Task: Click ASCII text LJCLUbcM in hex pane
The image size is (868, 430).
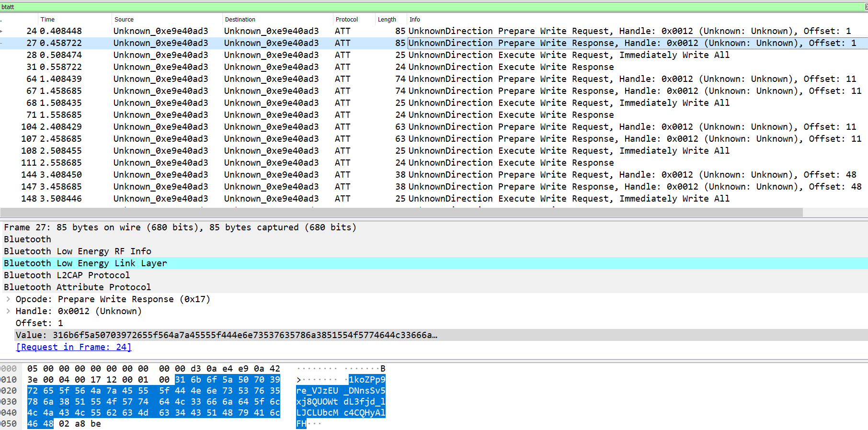Action: [317, 413]
